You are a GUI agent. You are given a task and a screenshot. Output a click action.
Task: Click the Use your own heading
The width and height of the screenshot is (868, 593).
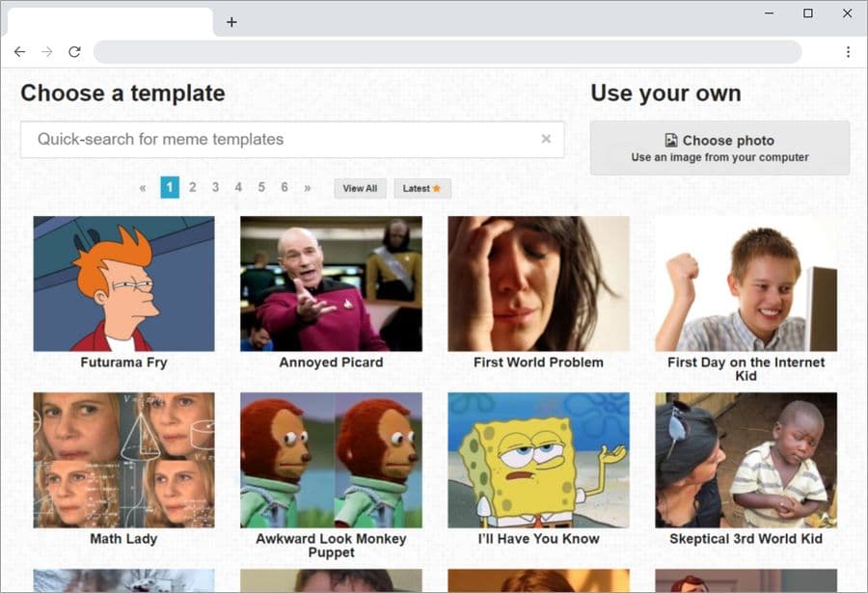click(665, 93)
